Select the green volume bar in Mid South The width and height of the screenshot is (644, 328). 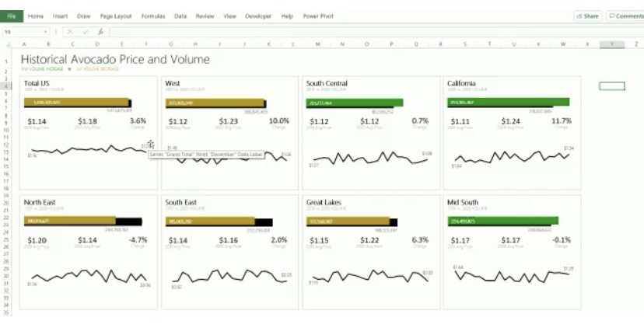tap(503, 221)
